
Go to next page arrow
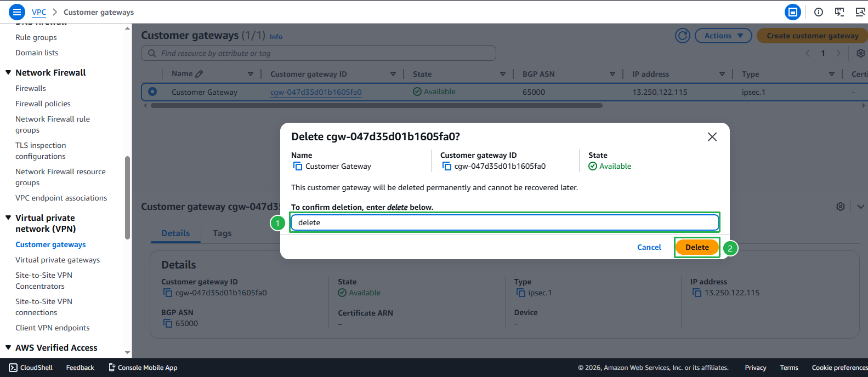click(838, 53)
